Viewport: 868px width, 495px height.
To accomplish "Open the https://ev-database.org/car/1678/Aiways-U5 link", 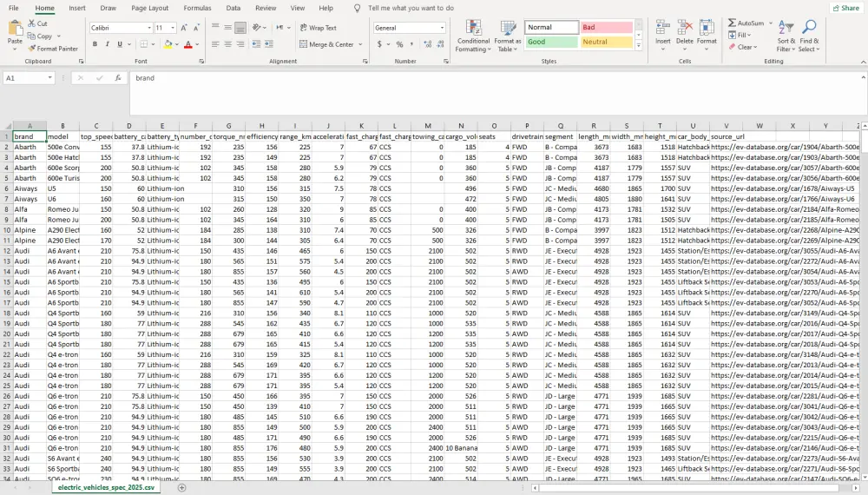I will [783, 188].
